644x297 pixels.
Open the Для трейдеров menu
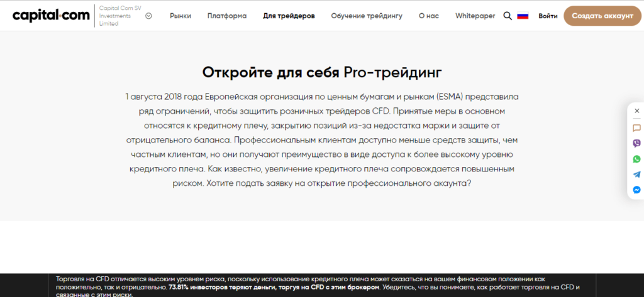tap(289, 16)
